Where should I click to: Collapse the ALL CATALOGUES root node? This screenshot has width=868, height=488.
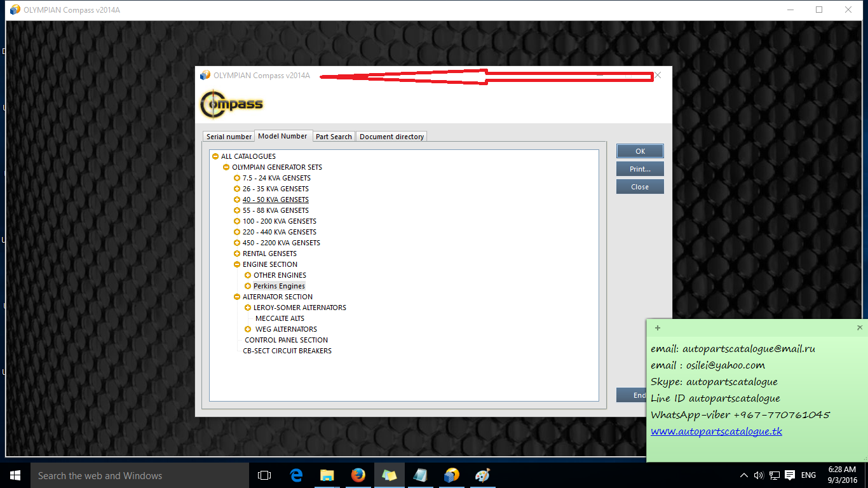point(215,156)
